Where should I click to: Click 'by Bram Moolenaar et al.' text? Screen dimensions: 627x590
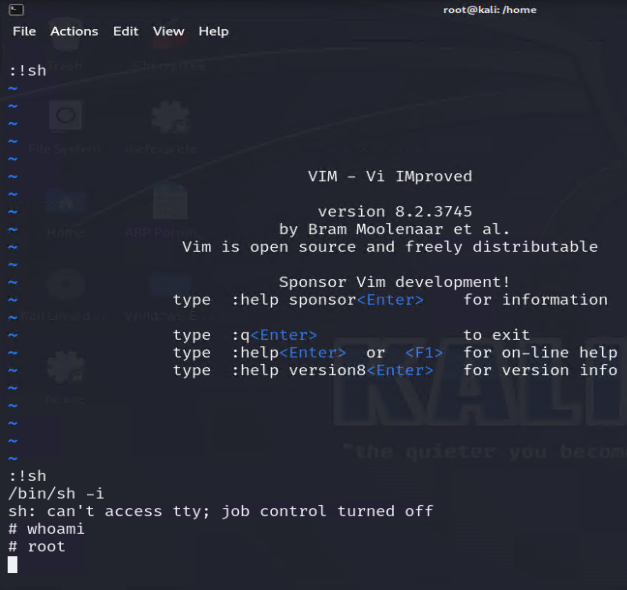pyautogui.click(x=394, y=229)
